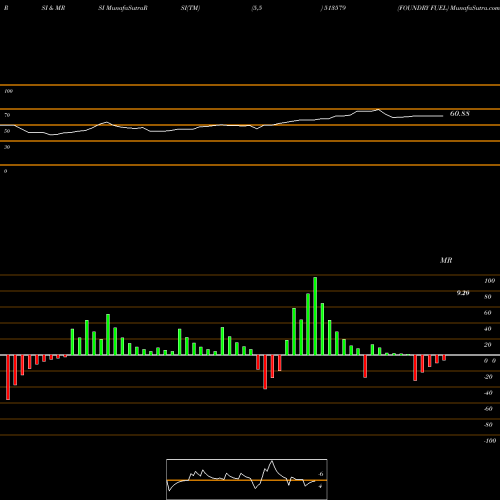Click the -40 label on the MR axis

point(488,393)
